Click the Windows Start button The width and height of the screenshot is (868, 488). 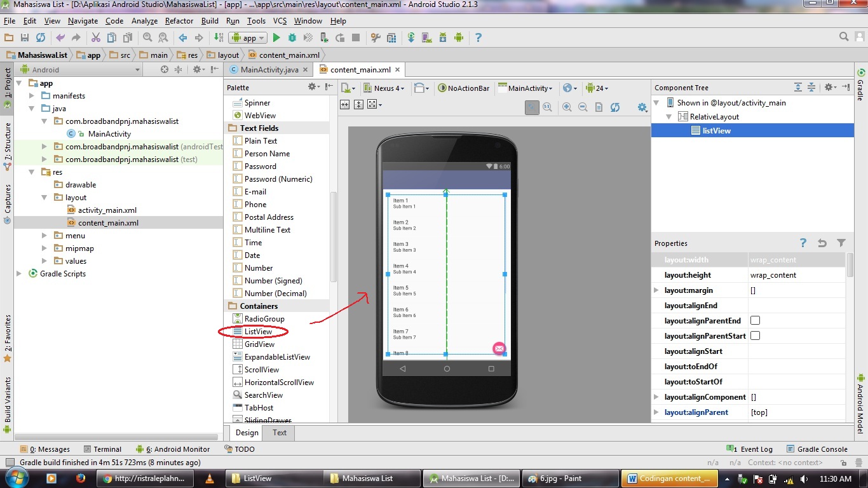(16, 478)
